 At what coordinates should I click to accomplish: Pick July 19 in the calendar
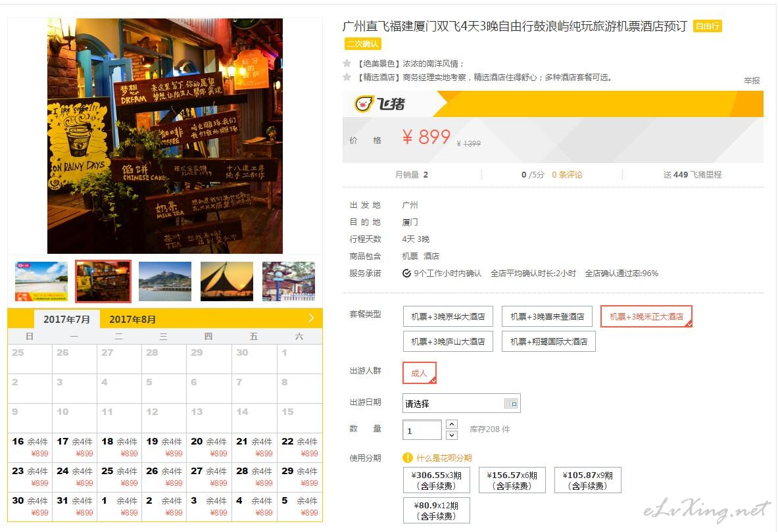coord(164,447)
